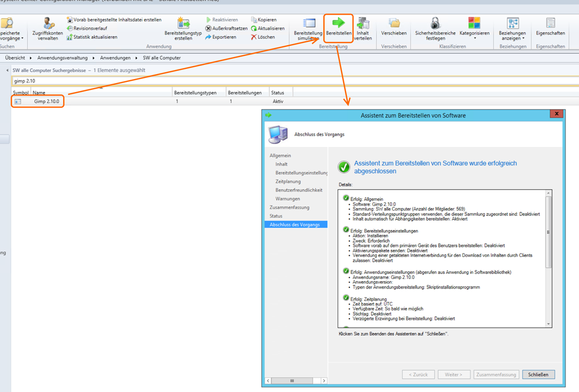Screen dimensions: 579x392
Task: Click the green Bereitstellen arrow icon
Action: [x=338, y=23]
